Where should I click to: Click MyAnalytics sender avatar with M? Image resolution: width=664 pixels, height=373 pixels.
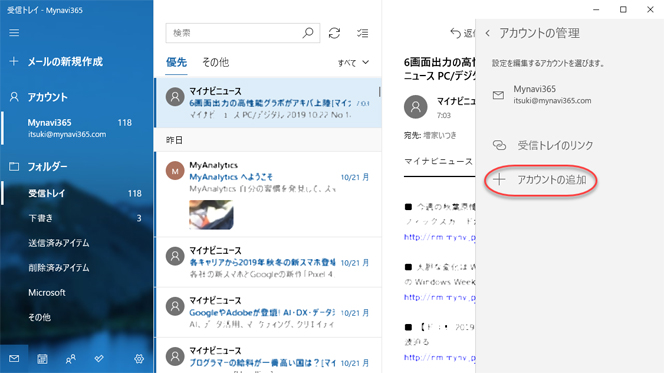[175, 171]
